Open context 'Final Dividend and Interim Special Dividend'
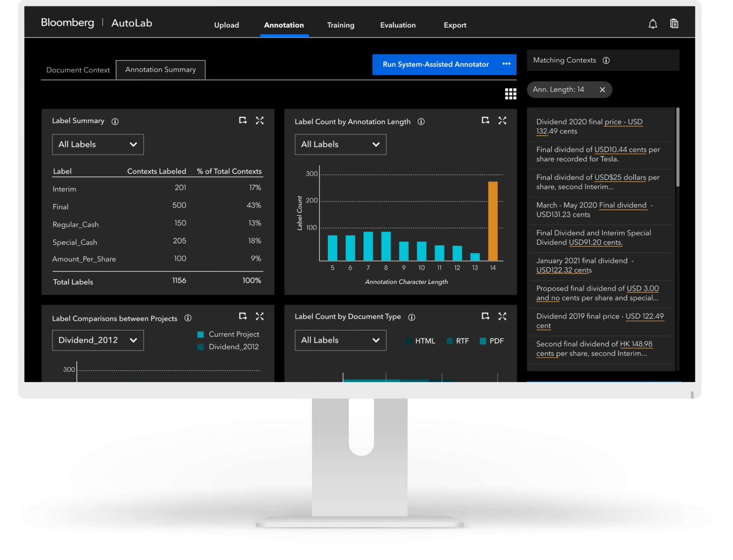This screenshot has width=733, height=560. coord(601,238)
